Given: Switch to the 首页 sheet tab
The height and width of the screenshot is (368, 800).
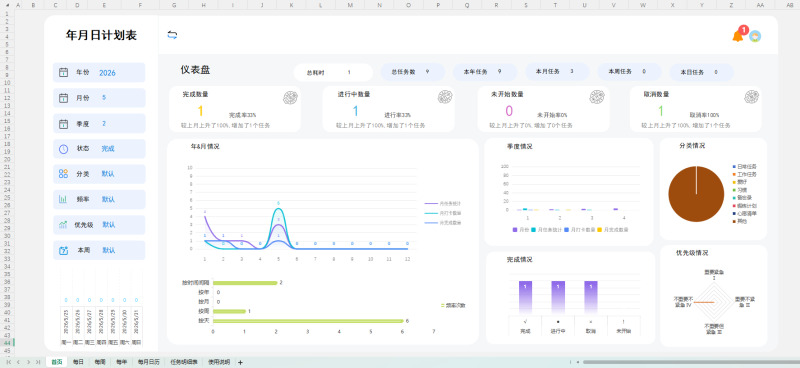Looking at the screenshot, I should tap(57, 362).
